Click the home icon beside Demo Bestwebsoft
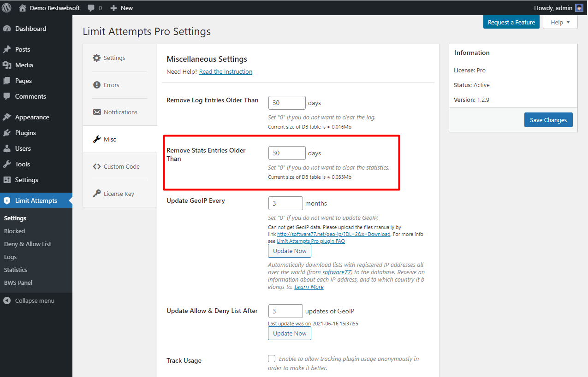 pyautogui.click(x=23, y=8)
